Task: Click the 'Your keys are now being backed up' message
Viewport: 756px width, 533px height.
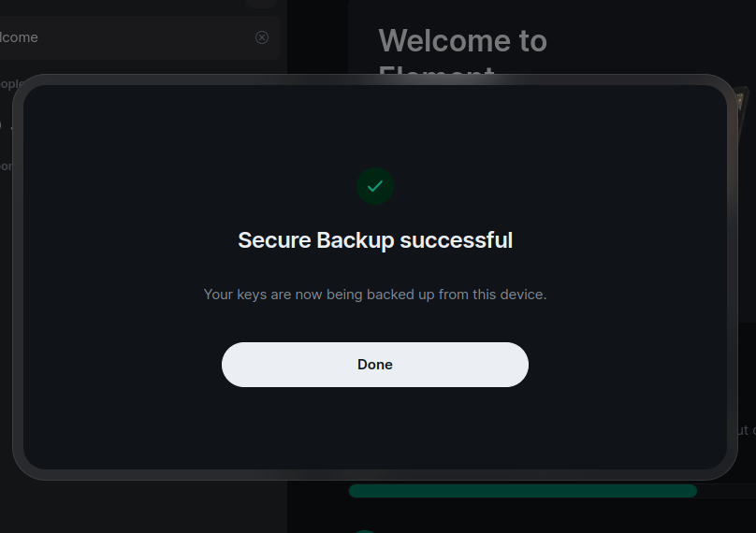Action: 375,295
